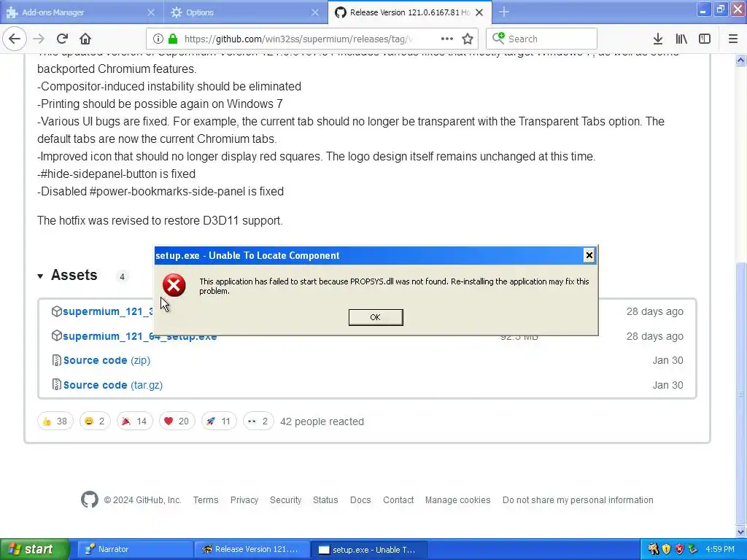Toggle the rocket reaction with 11

[219, 421]
